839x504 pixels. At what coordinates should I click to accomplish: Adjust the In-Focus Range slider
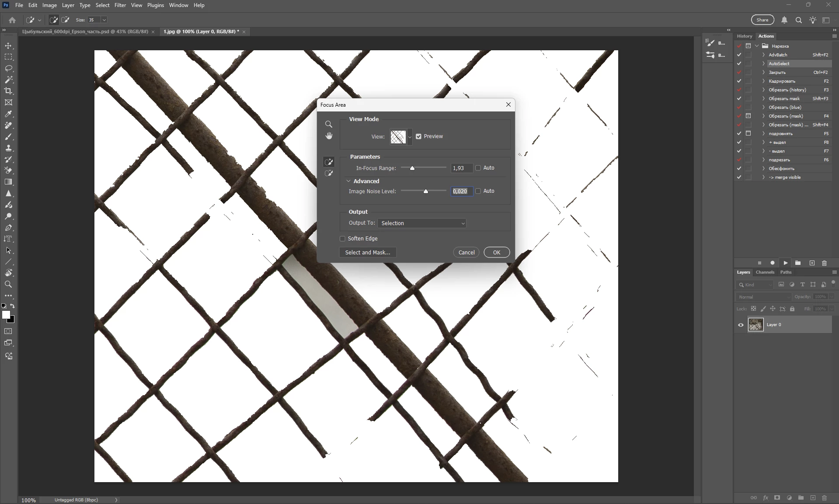coord(412,168)
